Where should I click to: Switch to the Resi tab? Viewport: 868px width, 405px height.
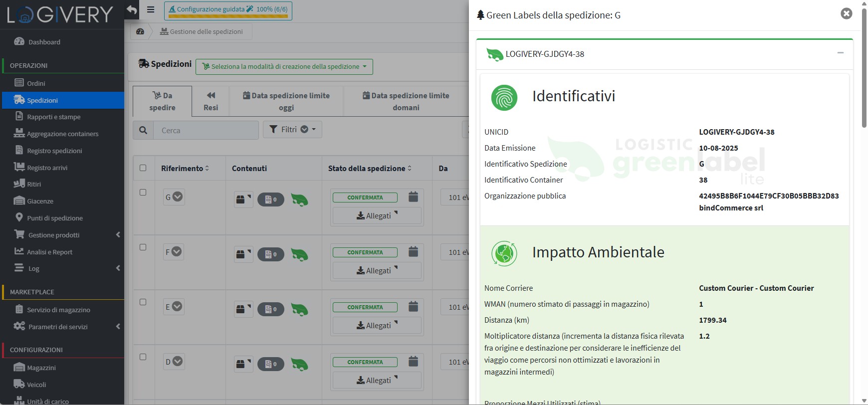pos(211,101)
